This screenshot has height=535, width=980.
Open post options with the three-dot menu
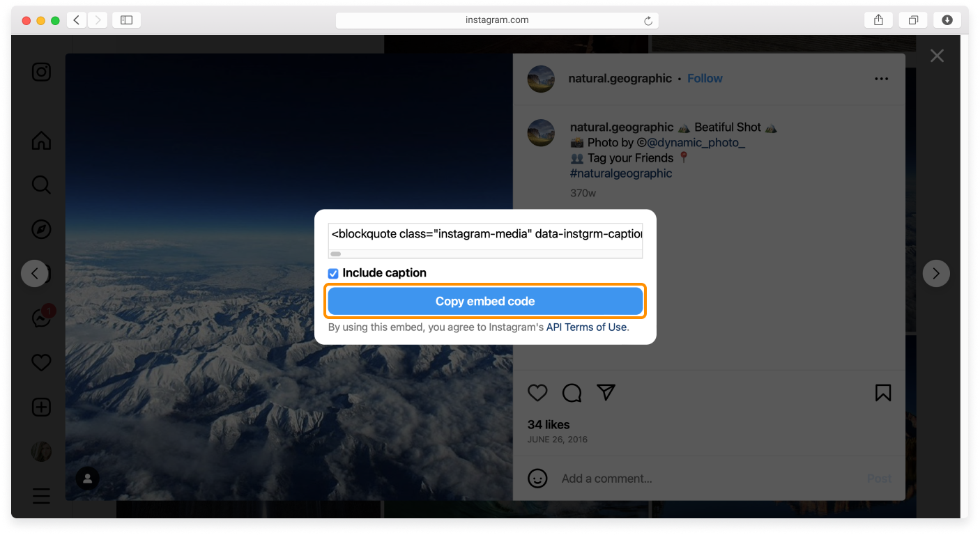[x=881, y=79]
